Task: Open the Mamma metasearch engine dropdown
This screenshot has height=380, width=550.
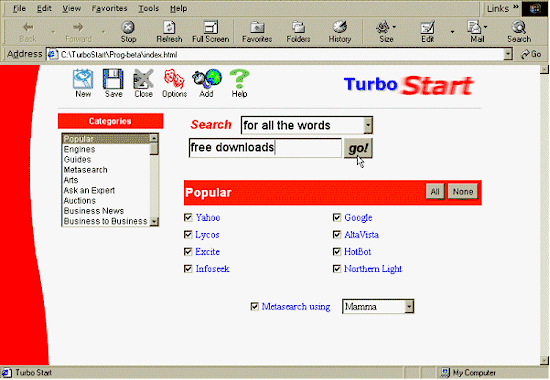Action: click(x=409, y=307)
